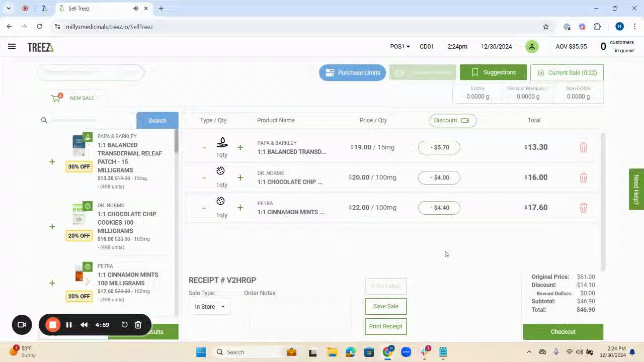Open the In Store sale type dropdown
The image size is (644, 362).
210,307
